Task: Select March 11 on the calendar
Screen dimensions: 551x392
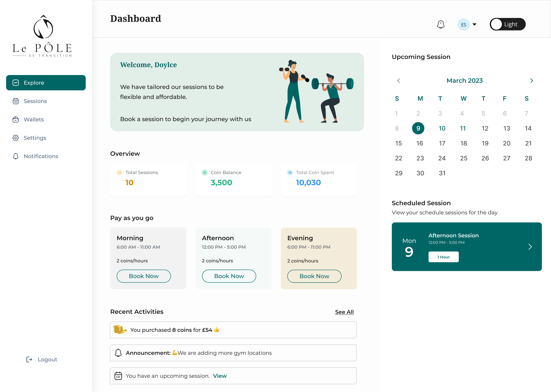Action: click(x=463, y=128)
